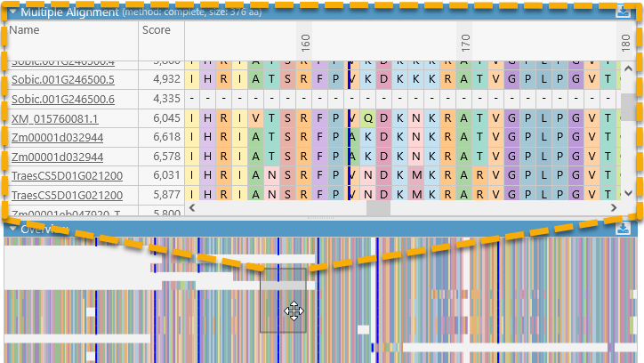Screen dimensions: 644x363
Task: Collapse the Multiple Alignment panel
Action: tap(12, 12)
